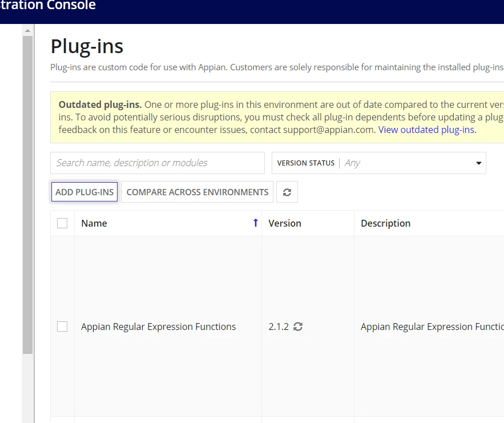The height and width of the screenshot is (423, 504).
Task: Open the View outdated plug-ins link
Action: (x=427, y=130)
